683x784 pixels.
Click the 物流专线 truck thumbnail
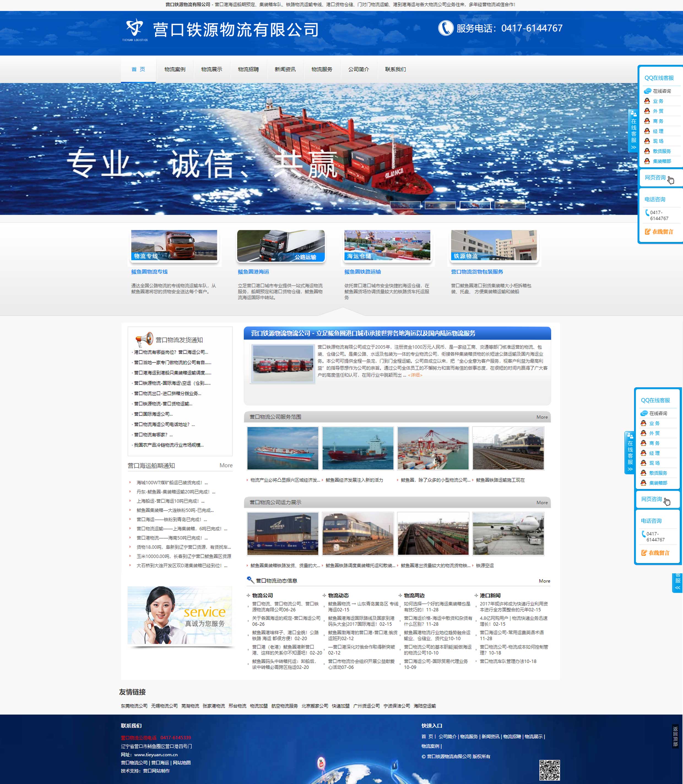point(174,245)
